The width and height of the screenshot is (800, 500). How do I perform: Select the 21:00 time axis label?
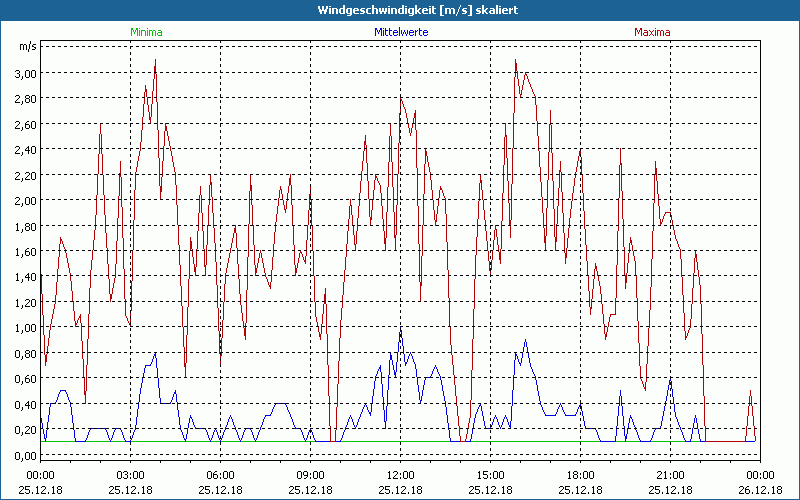[671, 475]
